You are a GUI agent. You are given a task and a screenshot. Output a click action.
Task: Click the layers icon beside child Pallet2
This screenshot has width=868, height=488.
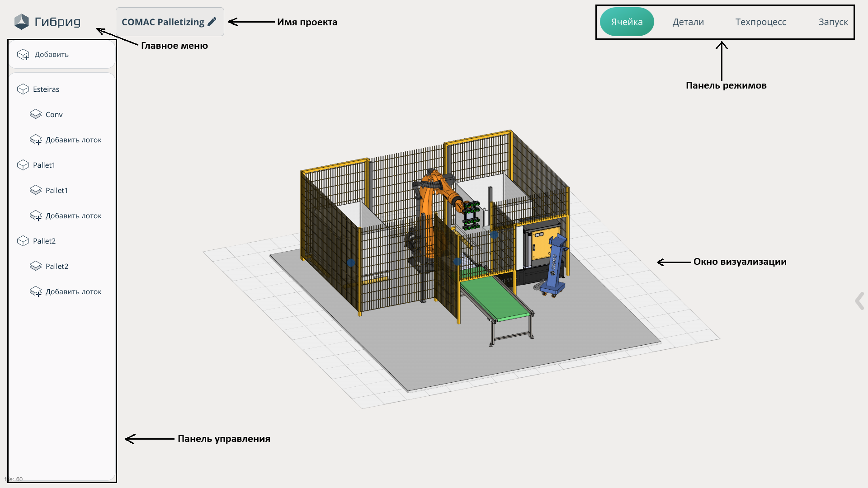click(x=36, y=266)
